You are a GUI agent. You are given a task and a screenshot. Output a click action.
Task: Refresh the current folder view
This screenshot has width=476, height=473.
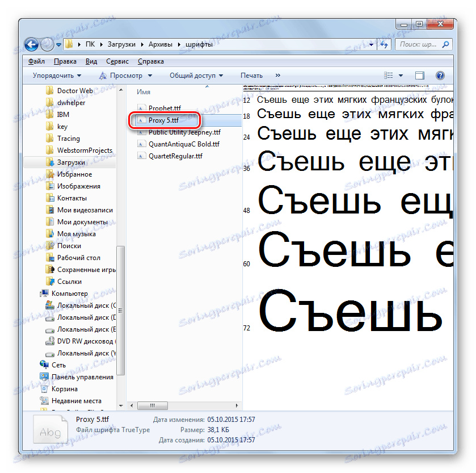point(384,45)
